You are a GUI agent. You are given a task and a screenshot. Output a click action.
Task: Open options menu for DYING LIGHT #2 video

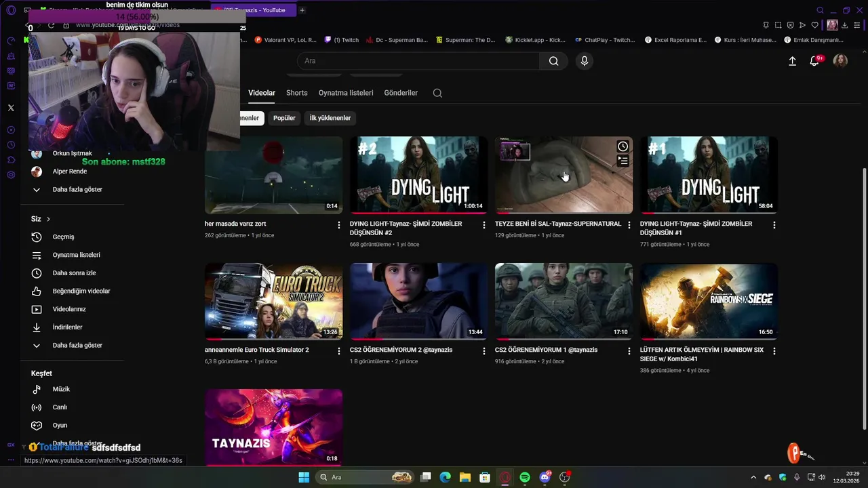[x=484, y=225]
